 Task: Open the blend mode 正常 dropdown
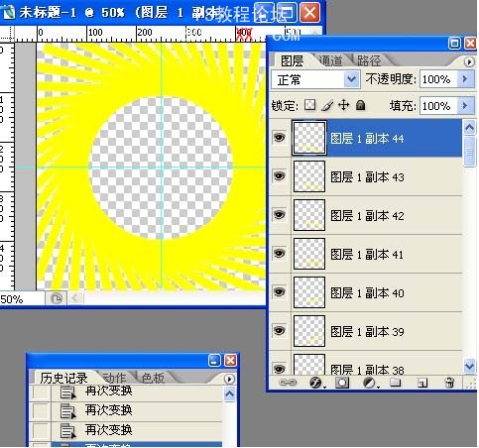pos(351,79)
